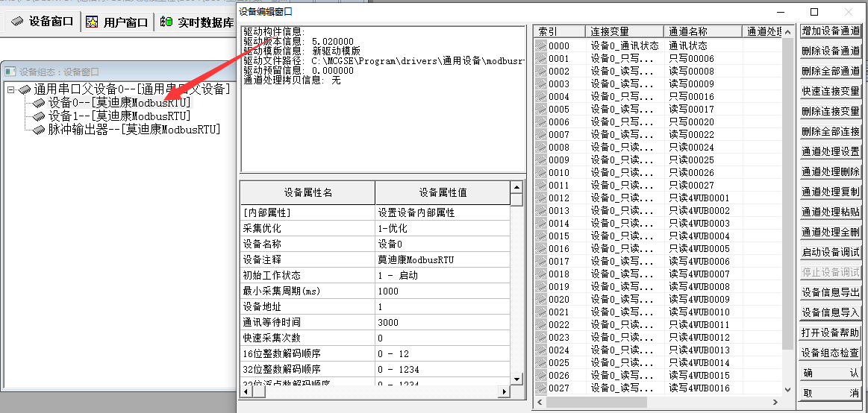Select 设备0 ModbusRTU in the device tree
The width and height of the screenshot is (868, 413).
point(119,103)
